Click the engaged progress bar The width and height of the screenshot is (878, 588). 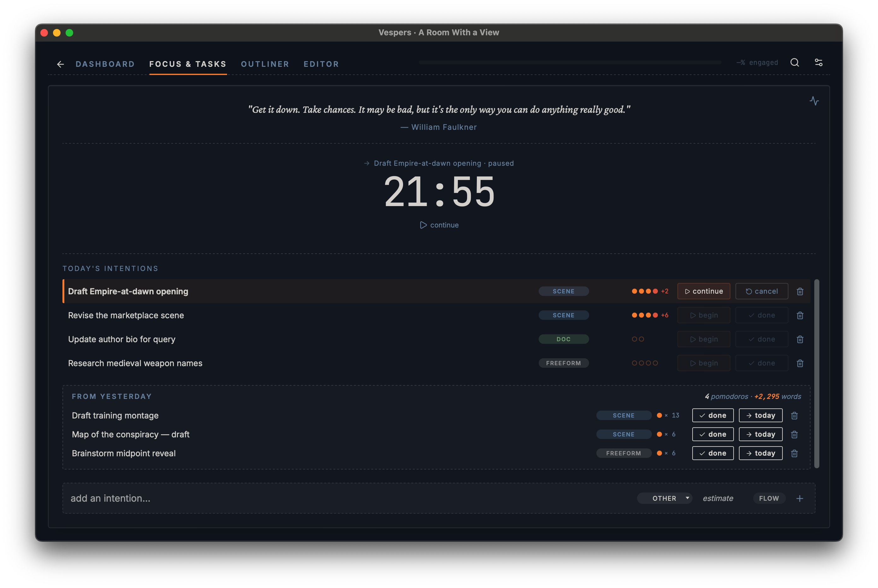pyautogui.click(x=570, y=62)
